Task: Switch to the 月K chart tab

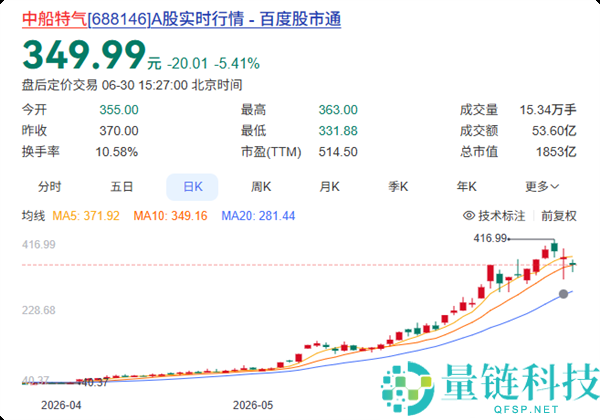Action: (x=329, y=187)
